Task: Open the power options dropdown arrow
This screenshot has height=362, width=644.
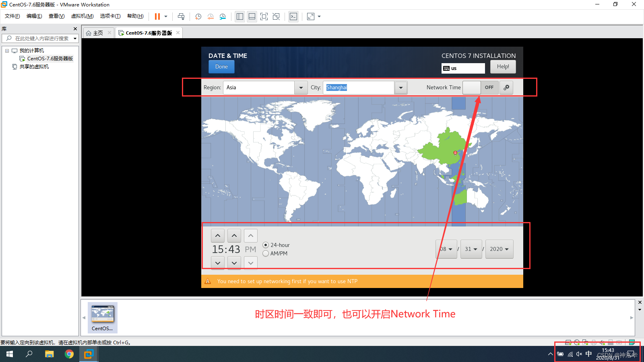Action: click(166, 16)
